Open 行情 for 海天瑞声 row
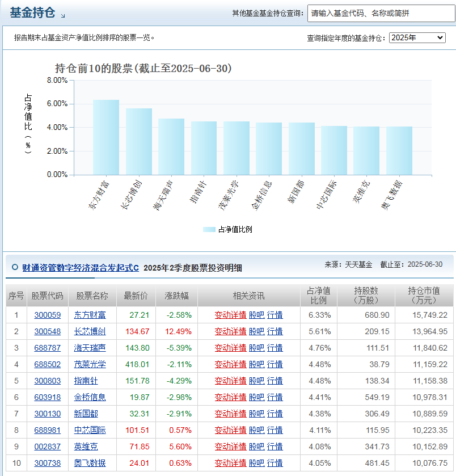The width and height of the screenshot is (456, 476). point(275,348)
